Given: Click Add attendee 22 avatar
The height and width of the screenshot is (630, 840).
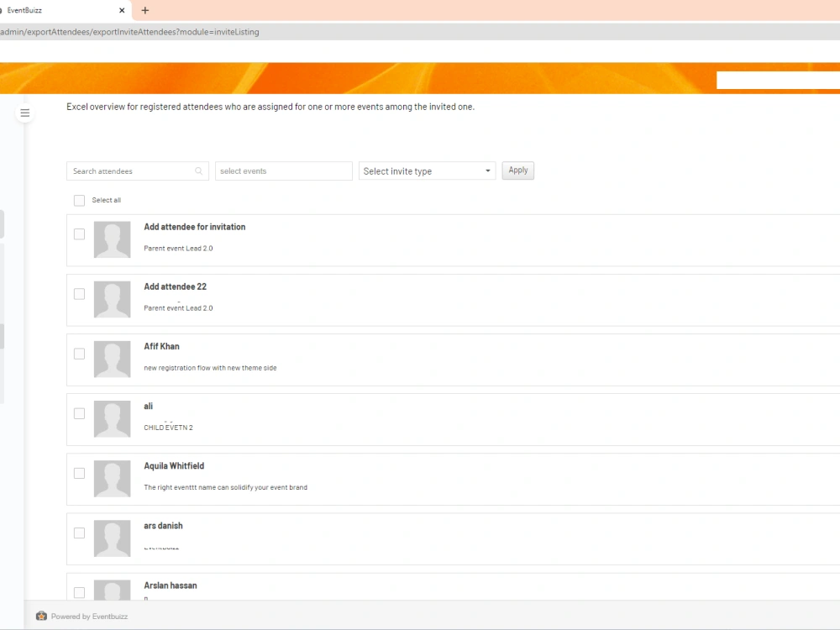Looking at the screenshot, I should tap(112, 300).
